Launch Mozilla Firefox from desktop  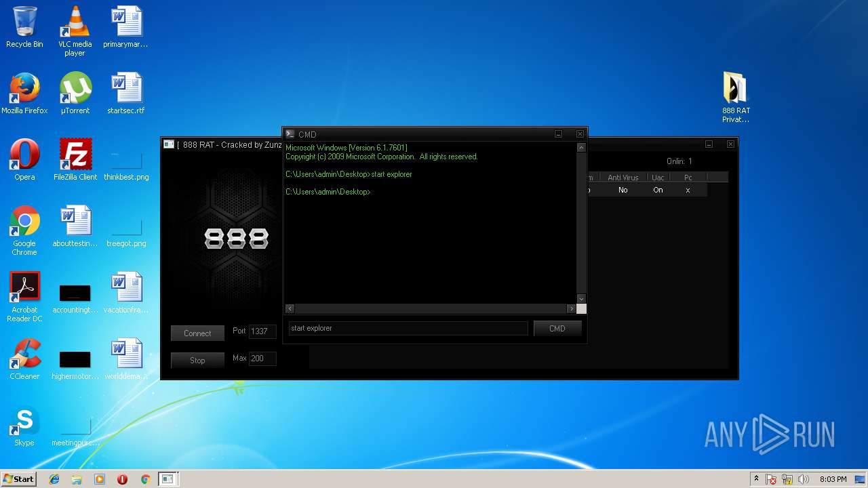tap(24, 94)
